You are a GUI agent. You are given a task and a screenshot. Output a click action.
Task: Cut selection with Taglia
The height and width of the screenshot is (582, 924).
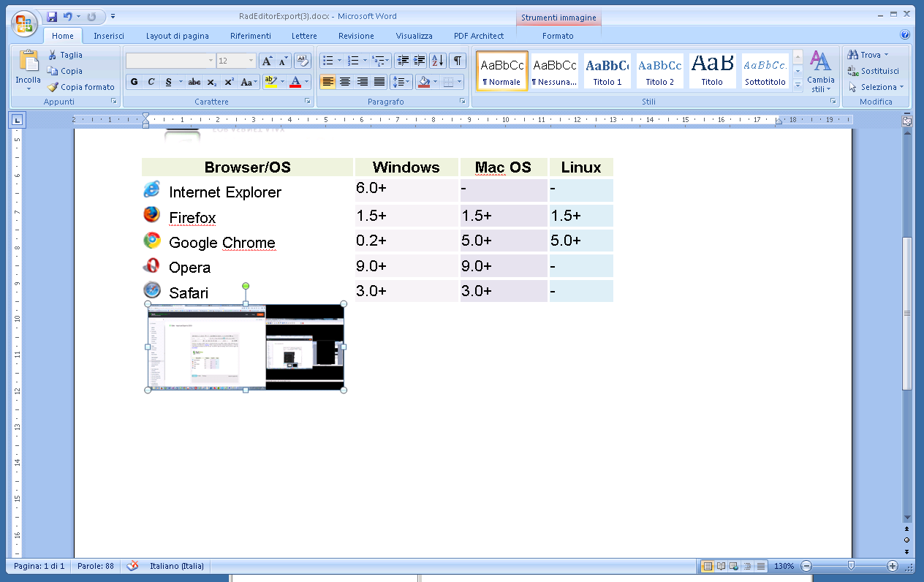(x=65, y=55)
